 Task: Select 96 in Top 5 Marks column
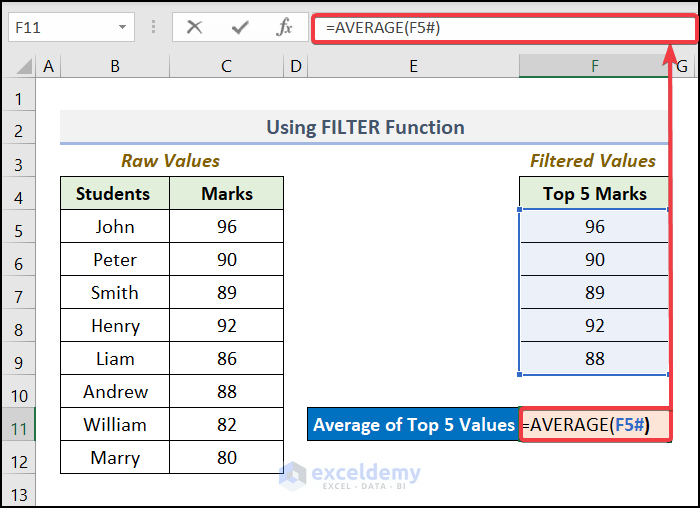[594, 227]
